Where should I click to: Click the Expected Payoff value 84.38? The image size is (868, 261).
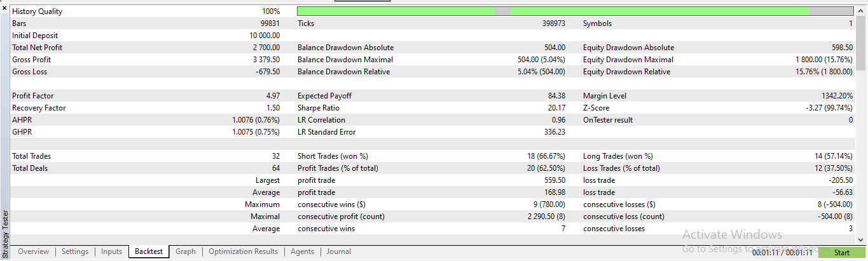coord(556,96)
